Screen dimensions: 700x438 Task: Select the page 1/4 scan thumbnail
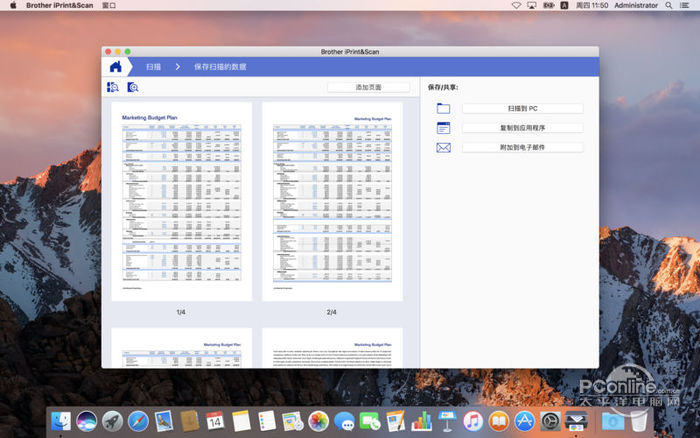181,200
